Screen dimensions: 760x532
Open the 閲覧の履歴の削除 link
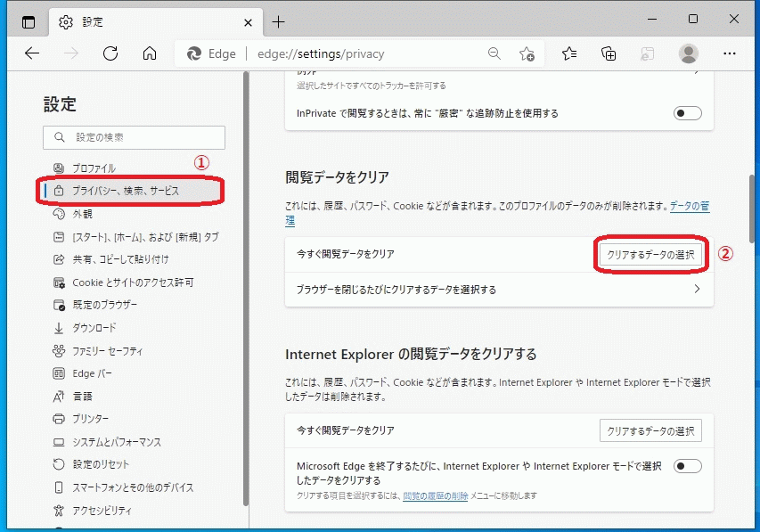point(436,495)
